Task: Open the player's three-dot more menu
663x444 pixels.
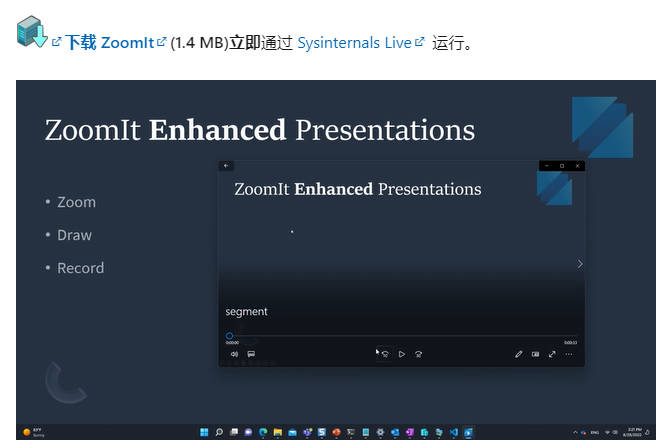Action: click(569, 354)
